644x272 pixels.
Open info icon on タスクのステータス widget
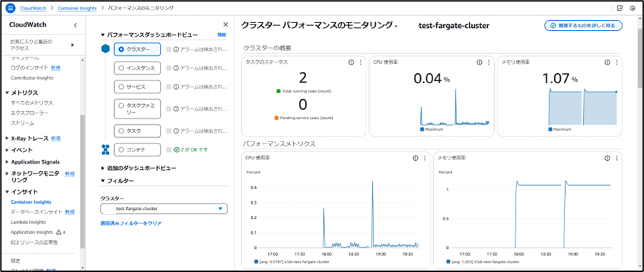pyautogui.click(x=351, y=62)
